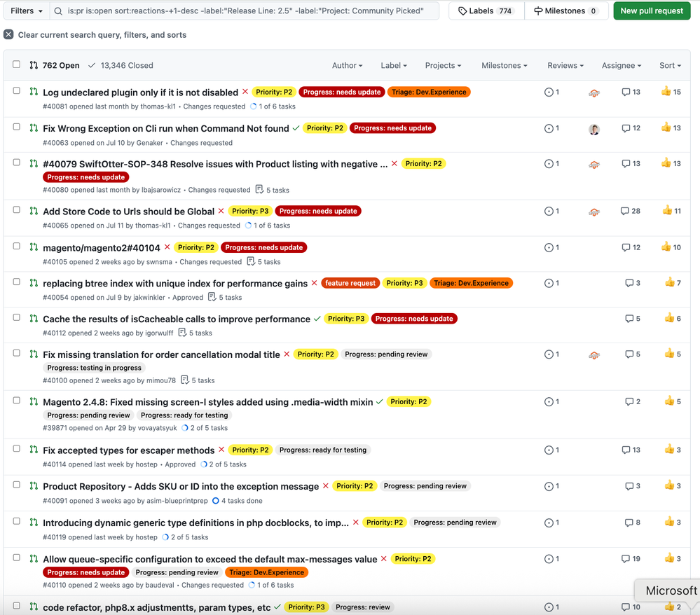Click the author link thomas-kl1 on PR #40081
Viewport: 700px width, 615px height.
[x=158, y=106]
